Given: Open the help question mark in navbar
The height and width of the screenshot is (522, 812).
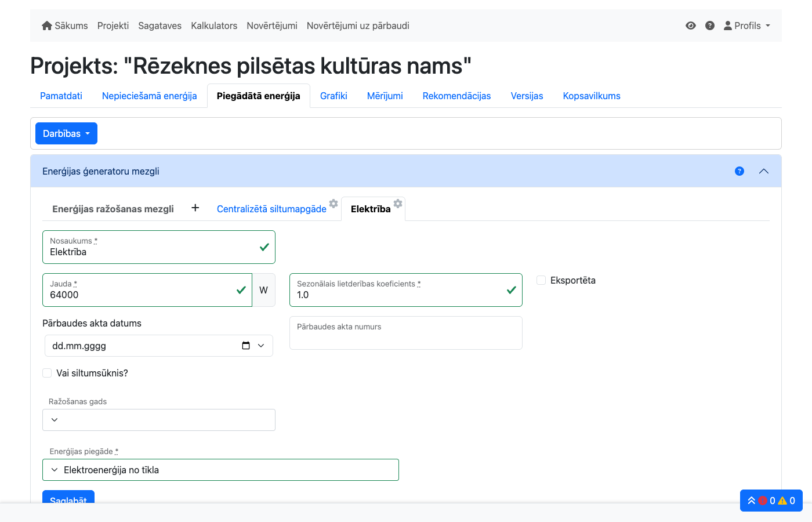Looking at the screenshot, I should point(709,26).
